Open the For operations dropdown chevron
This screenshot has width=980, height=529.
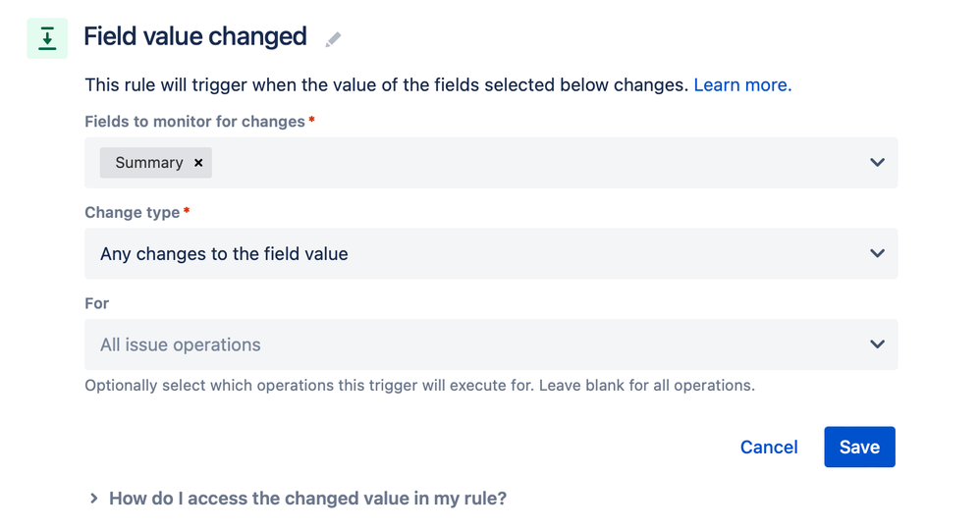(877, 344)
